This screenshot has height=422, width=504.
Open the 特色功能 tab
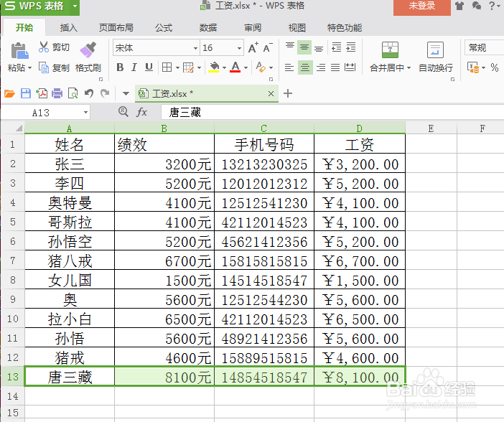345,28
